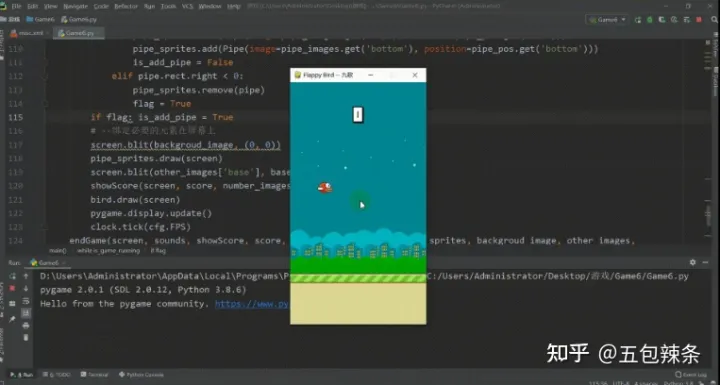The height and width of the screenshot is (385, 720).
Task: Click the pygame community hyperlink in console
Action: (252, 304)
